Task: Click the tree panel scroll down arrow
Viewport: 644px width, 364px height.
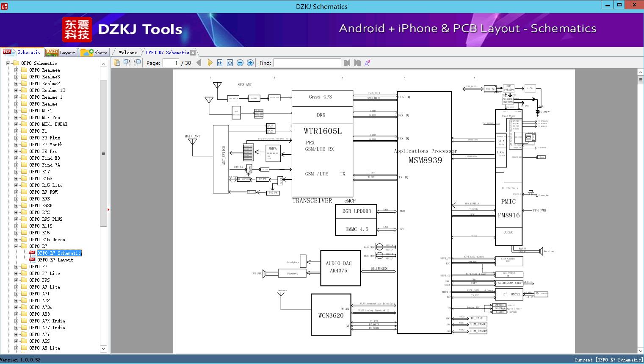Action: click(x=103, y=349)
